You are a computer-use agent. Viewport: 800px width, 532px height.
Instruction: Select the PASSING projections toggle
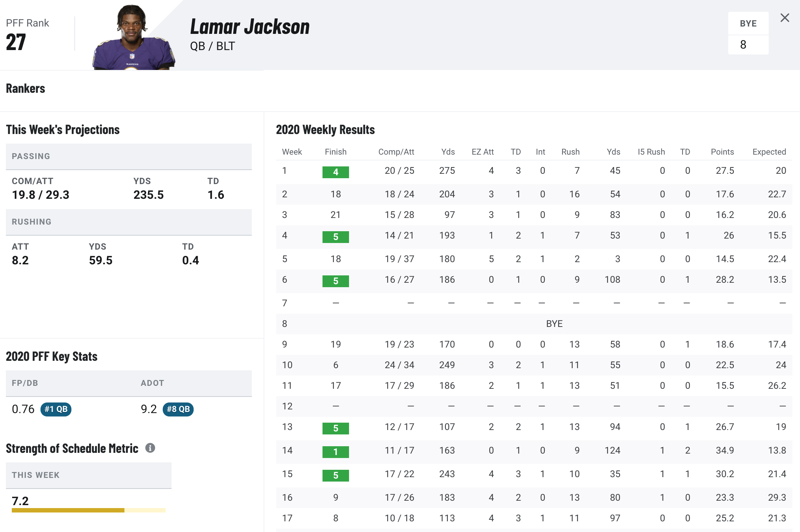tap(128, 157)
